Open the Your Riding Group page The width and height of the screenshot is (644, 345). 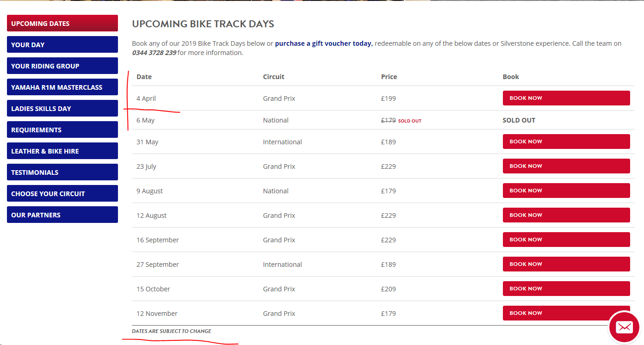(x=62, y=66)
